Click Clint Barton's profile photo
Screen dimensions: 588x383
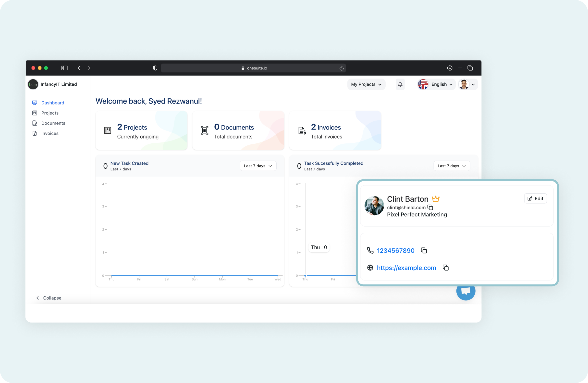tap(374, 206)
